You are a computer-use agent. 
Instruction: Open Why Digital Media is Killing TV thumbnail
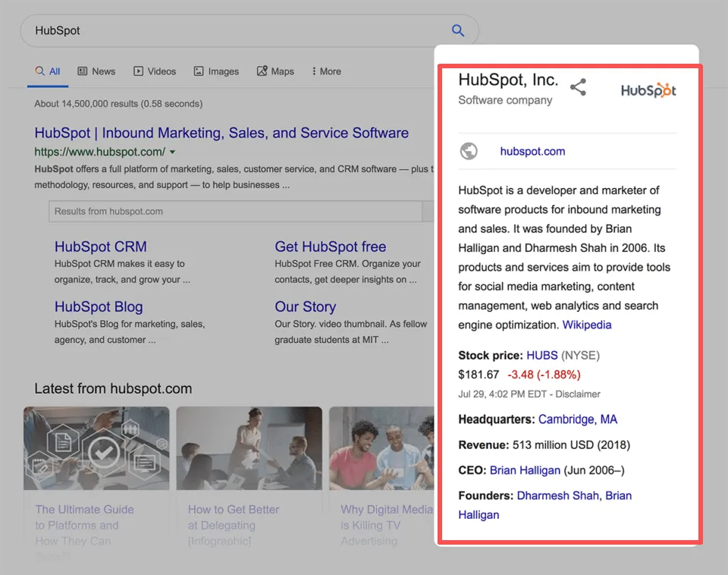coord(381,448)
